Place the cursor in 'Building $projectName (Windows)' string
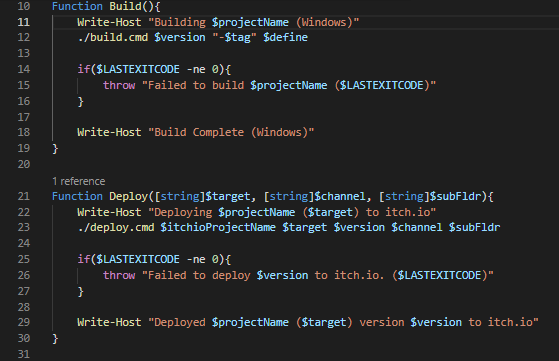 pyautogui.click(x=253, y=22)
